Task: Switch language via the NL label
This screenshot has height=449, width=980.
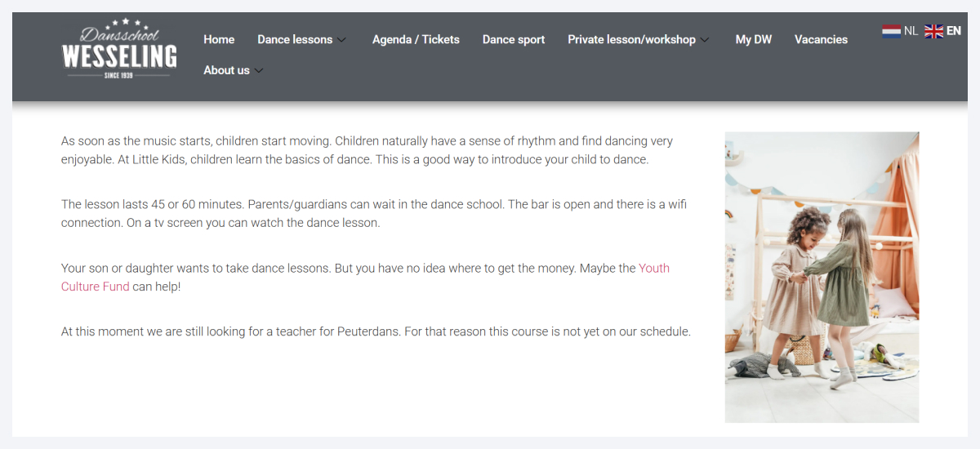Action: coord(911,31)
